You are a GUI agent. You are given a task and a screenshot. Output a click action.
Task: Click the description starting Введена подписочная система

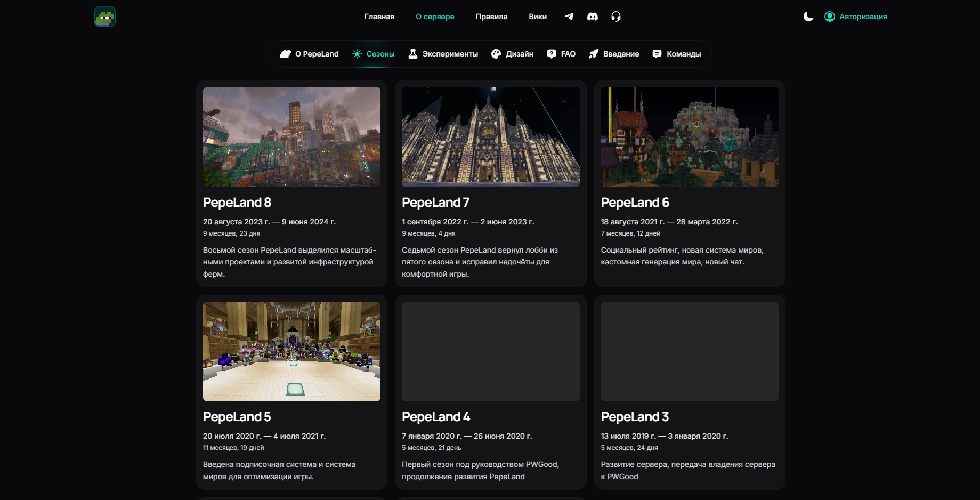(x=279, y=471)
